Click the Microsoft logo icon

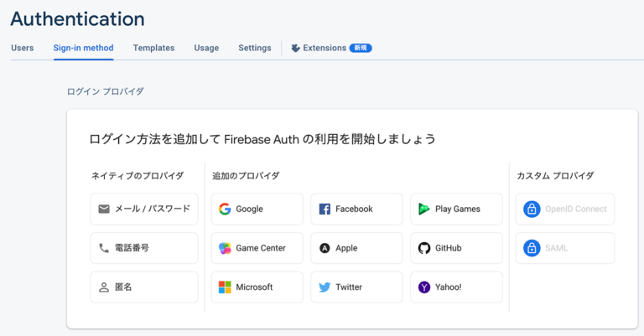(225, 287)
